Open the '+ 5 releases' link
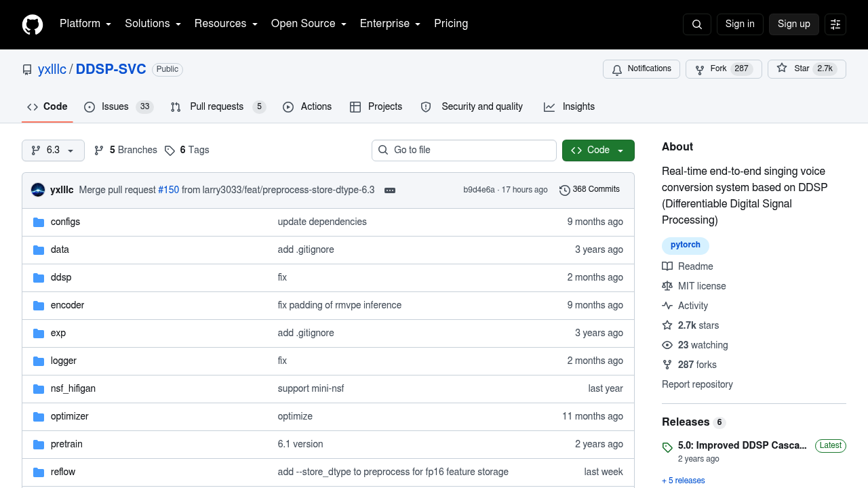The width and height of the screenshot is (868, 488). (684, 481)
